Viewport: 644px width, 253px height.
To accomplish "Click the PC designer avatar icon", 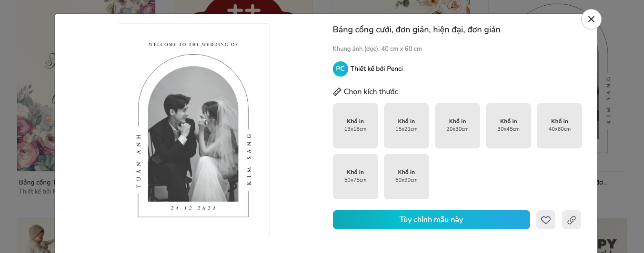I will (340, 69).
